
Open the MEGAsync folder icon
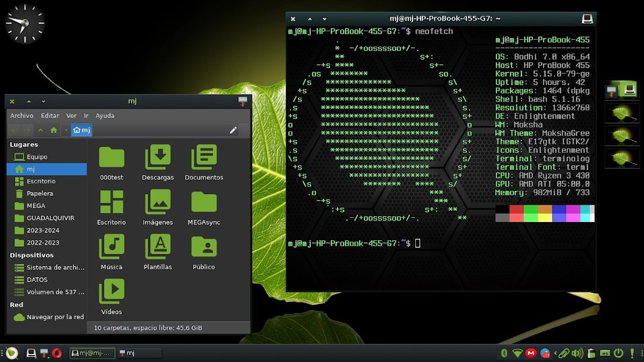coord(204,202)
